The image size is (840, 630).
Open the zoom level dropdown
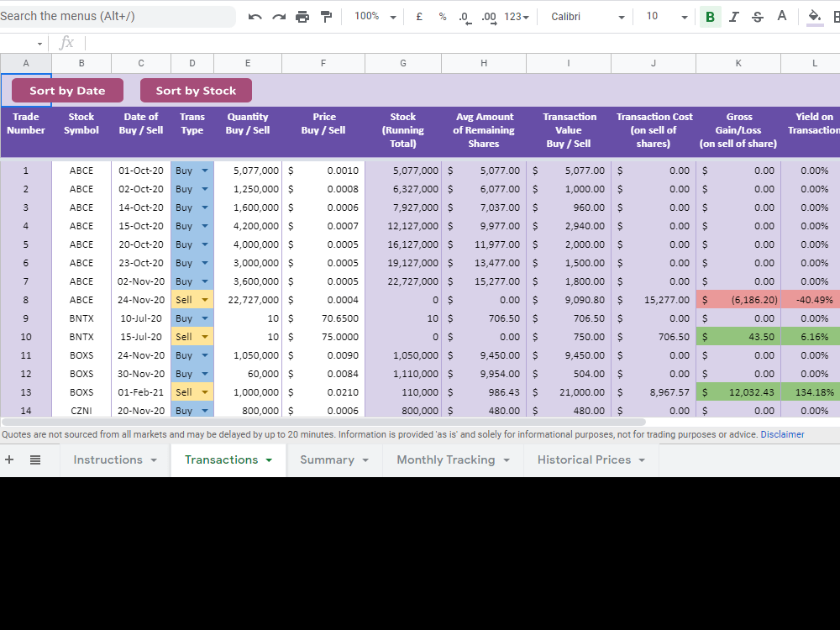(x=374, y=16)
